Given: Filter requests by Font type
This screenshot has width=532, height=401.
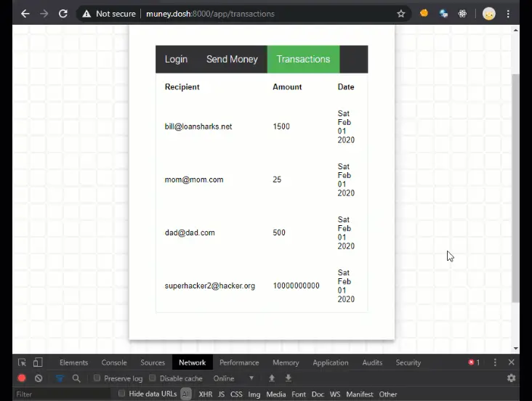Looking at the screenshot, I should pyautogui.click(x=299, y=394).
